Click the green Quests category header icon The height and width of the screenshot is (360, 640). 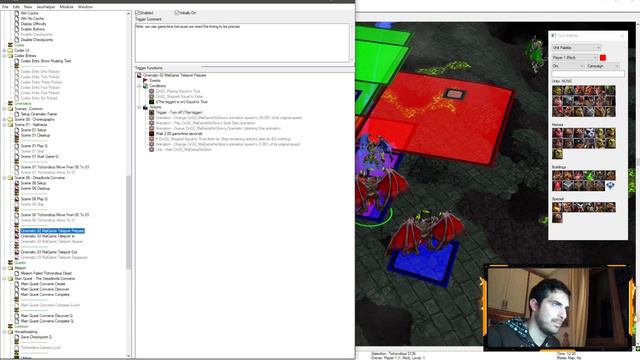11,263
